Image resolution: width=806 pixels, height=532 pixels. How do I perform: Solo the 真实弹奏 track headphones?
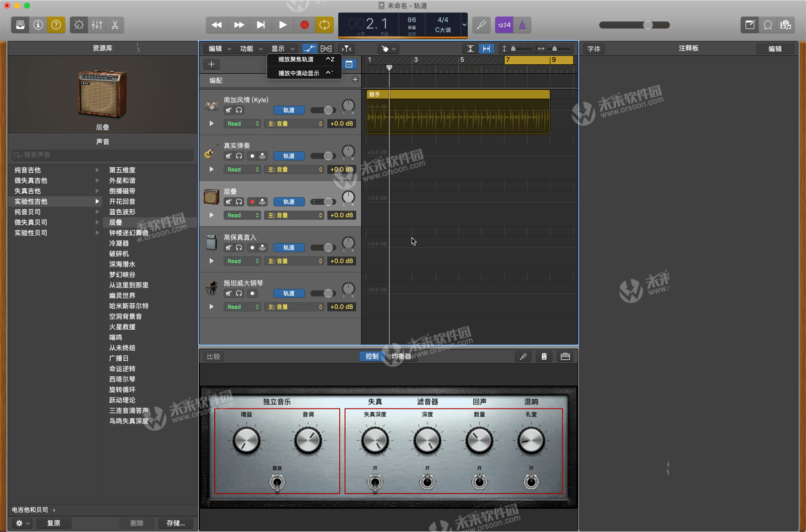point(239,156)
